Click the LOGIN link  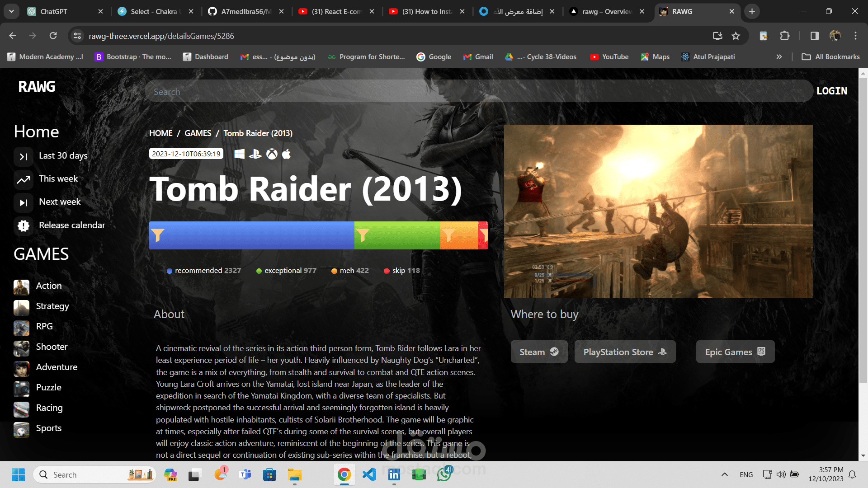coord(831,91)
